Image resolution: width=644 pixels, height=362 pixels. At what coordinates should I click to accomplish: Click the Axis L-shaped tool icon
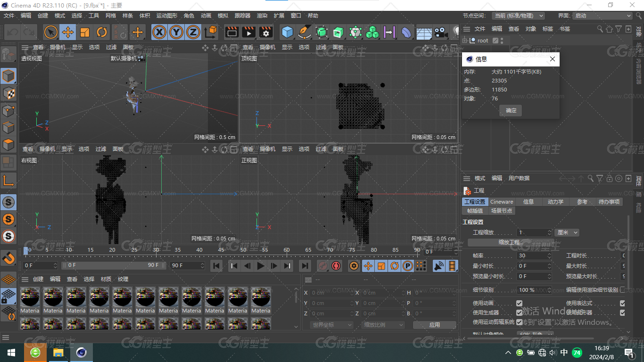(8, 181)
